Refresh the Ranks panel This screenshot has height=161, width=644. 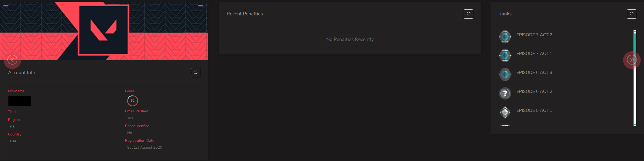tap(631, 14)
